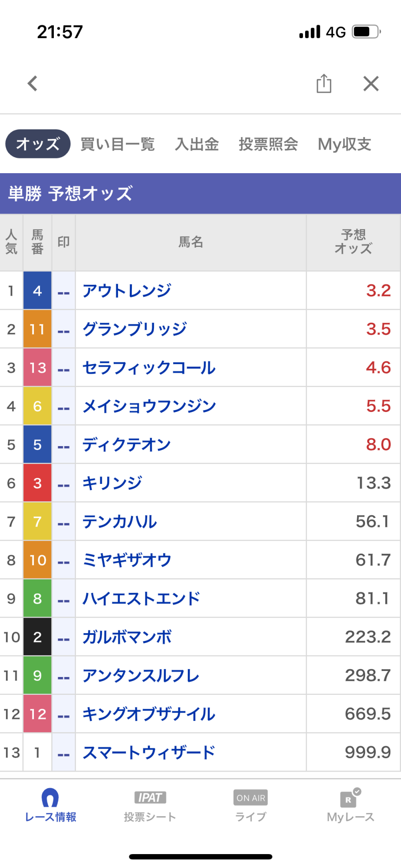
Task: Open the 入出金 tab
Action: click(197, 144)
